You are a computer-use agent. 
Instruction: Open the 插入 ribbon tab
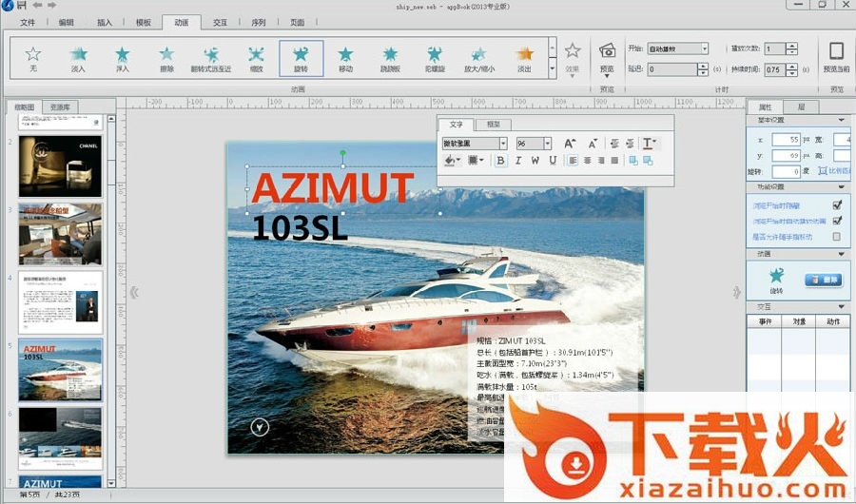pos(105,23)
